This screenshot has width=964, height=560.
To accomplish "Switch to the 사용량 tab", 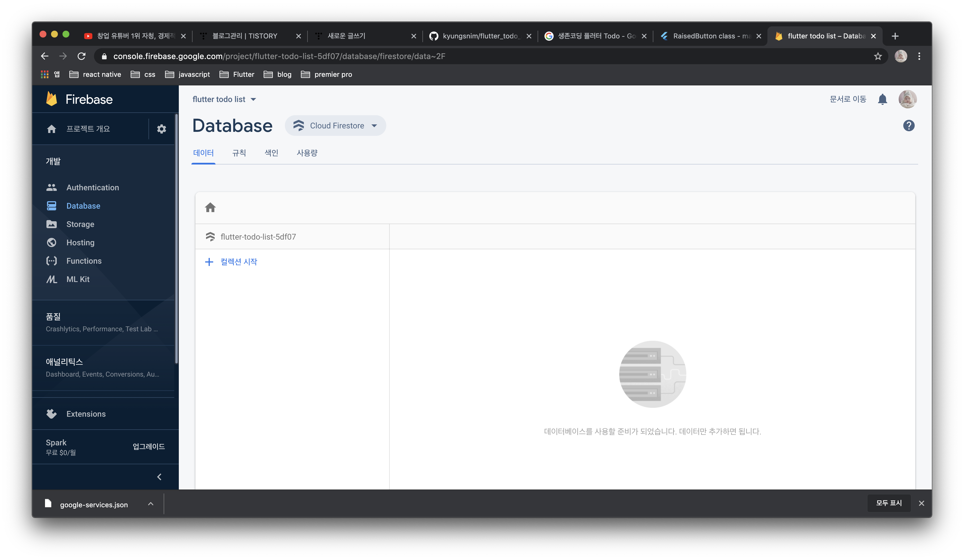I will point(307,153).
